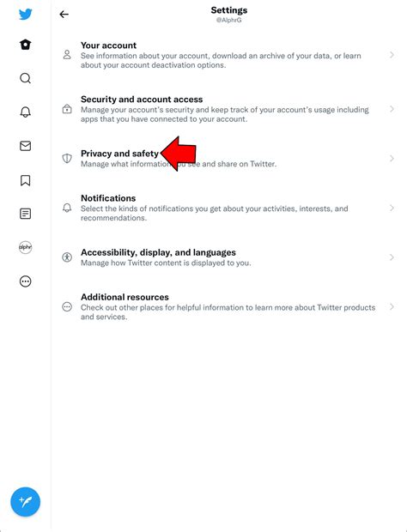This screenshot has width=407, height=532.
Task: Open Privacy and safety settings
Action: (x=227, y=159)
